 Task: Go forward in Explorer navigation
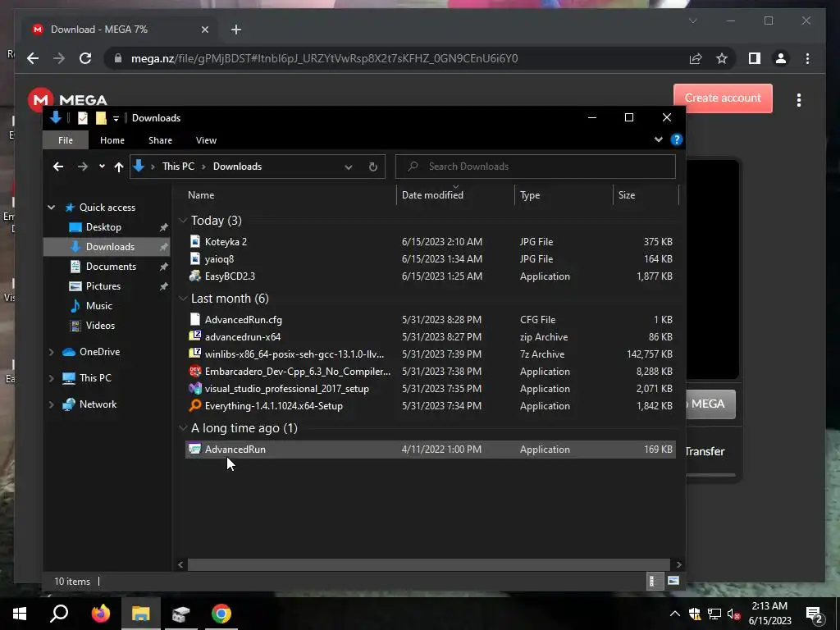(x=82, y=167)
